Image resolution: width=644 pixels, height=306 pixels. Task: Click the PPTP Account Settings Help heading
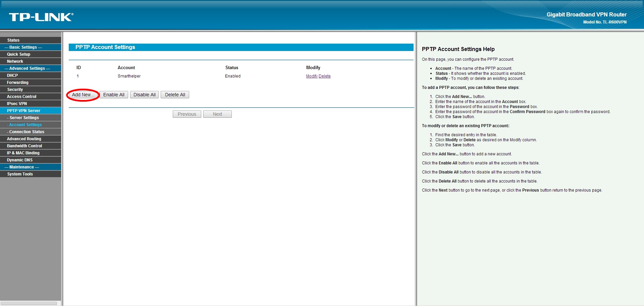(x=458, y=49)
